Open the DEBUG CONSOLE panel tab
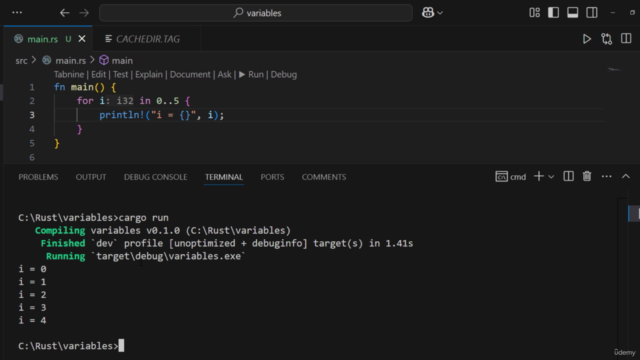 pos(156,177)
